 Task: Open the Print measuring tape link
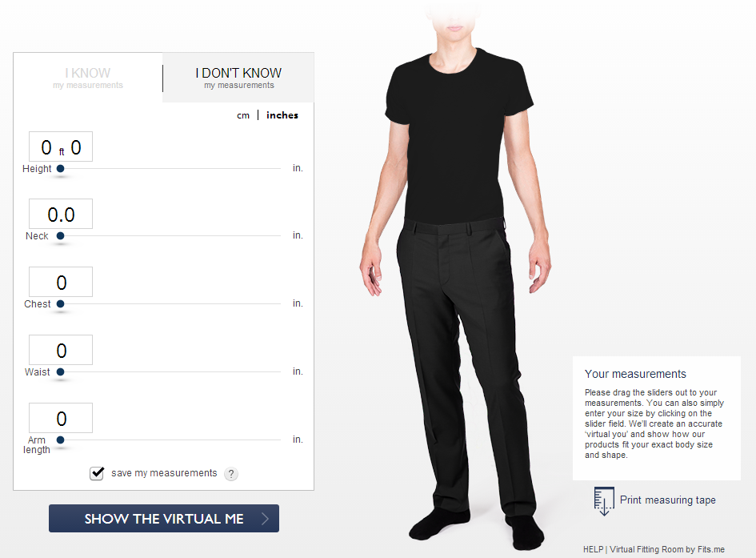tap(667, 500)
